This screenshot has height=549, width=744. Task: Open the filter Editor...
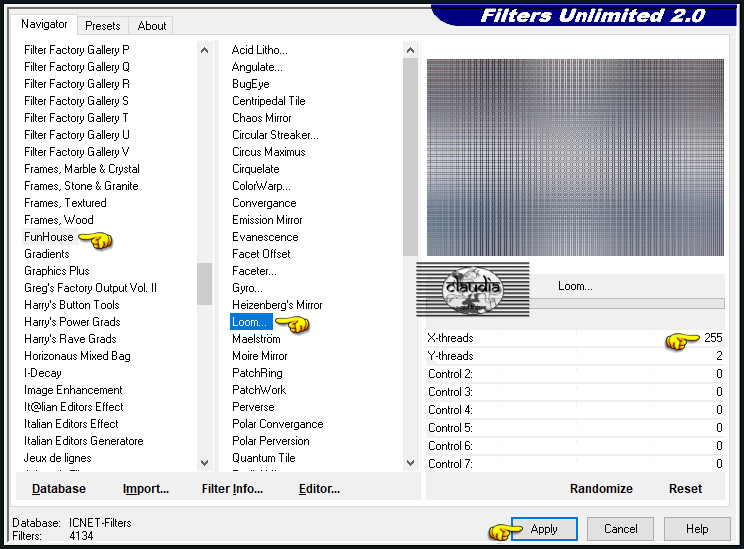click(319, 489)
